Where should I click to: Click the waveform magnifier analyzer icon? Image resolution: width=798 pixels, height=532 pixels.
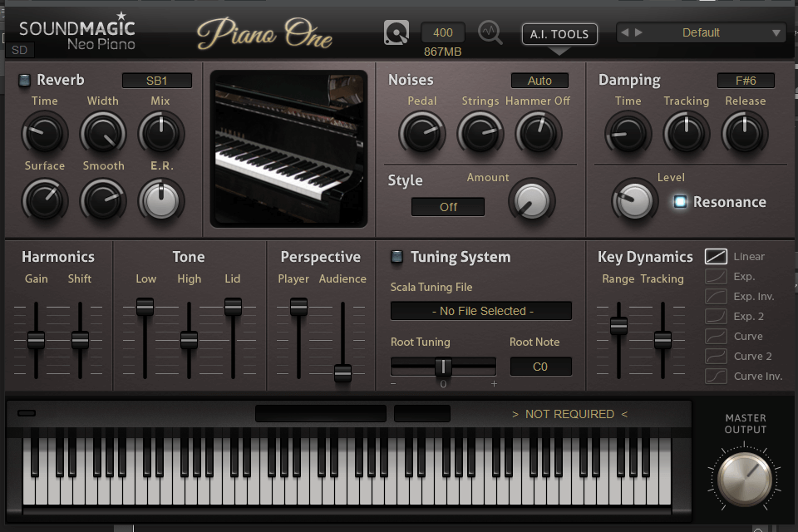click(490, 32)
